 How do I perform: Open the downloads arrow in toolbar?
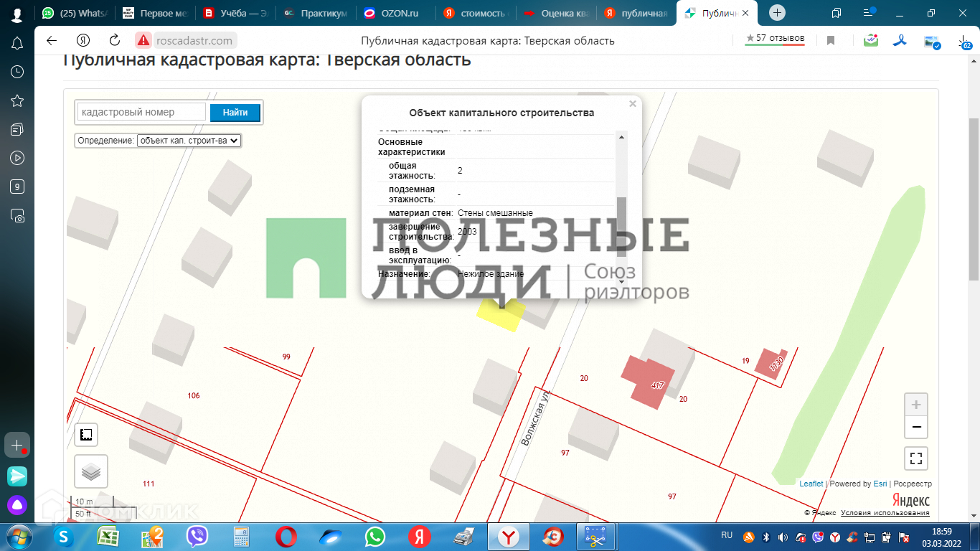(x=965, y=42)
